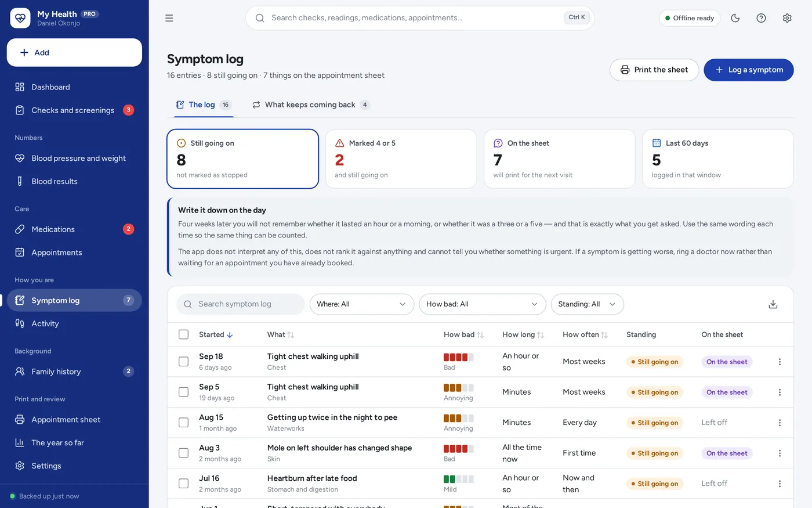Open the Where: All filter dropdown
The height and width of the screenshot is (508, 812).
362,304
